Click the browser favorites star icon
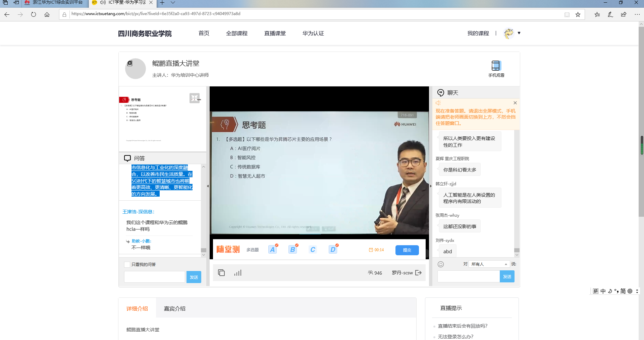This screenshot has width=644, height=340. tap(578, 14)
